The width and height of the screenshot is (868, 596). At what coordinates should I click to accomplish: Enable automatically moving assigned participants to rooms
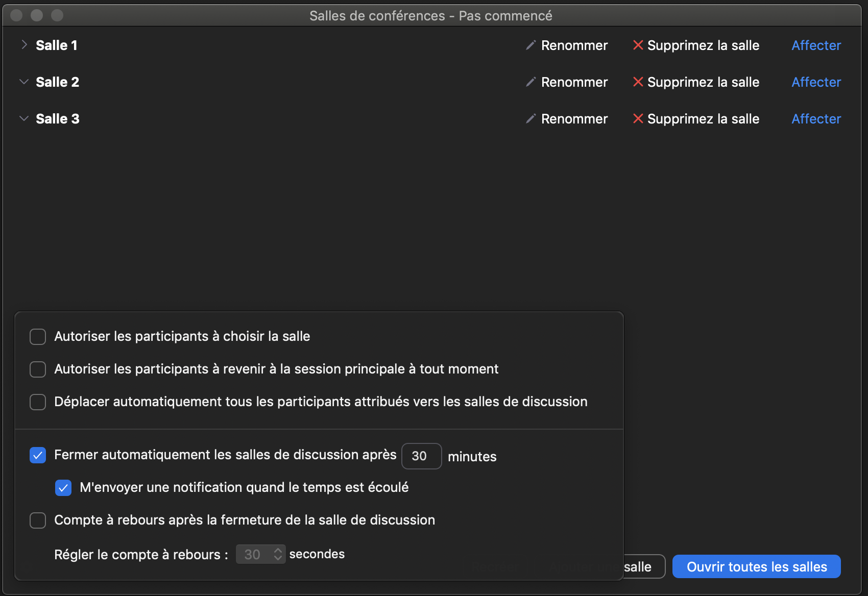[x=38, y=402]
